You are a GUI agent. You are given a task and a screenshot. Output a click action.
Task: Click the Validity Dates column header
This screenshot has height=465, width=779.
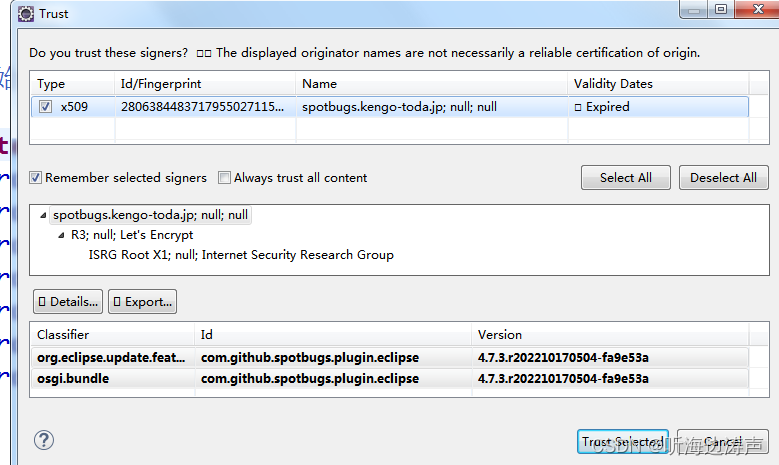point(658,83)
